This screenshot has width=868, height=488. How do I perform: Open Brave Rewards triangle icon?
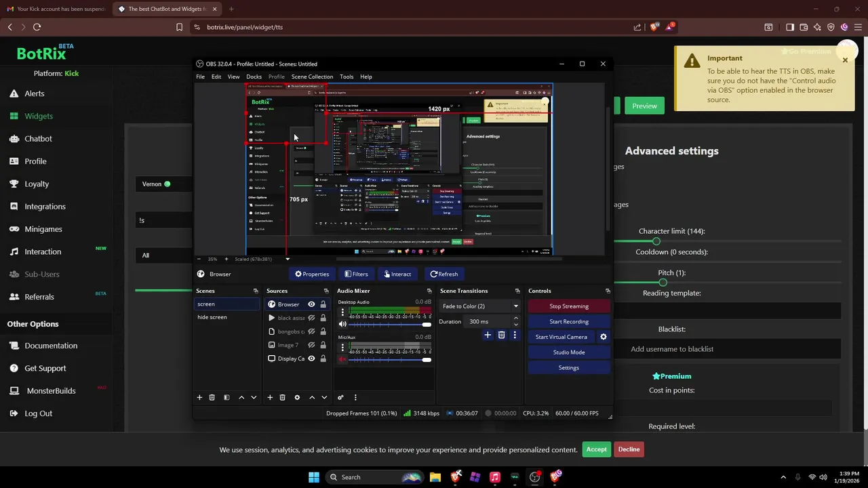(671, 27)
